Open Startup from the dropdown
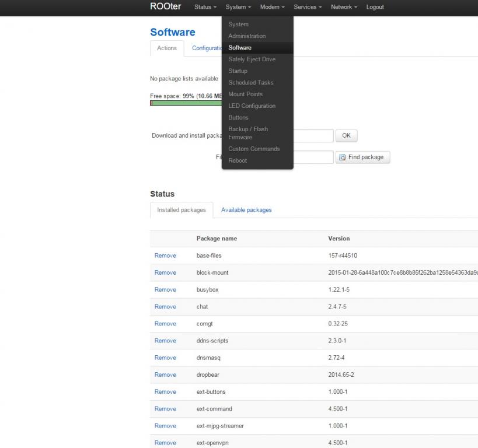 pos(257,71)
